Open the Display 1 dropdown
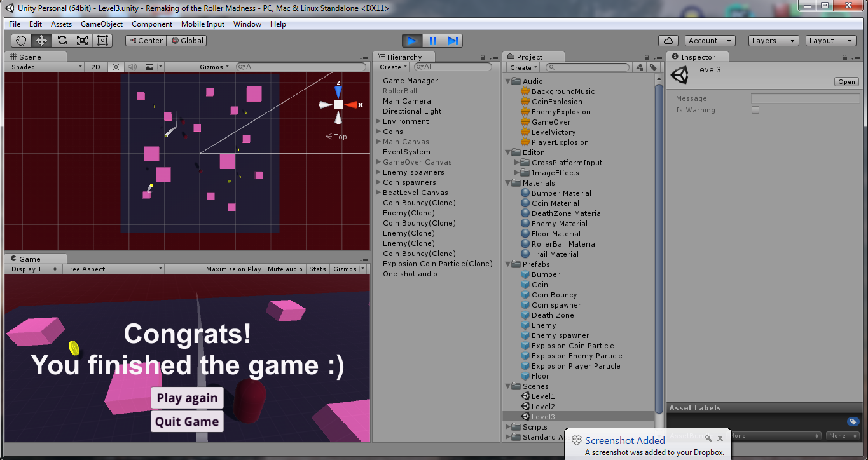 [x=34, y=269]
